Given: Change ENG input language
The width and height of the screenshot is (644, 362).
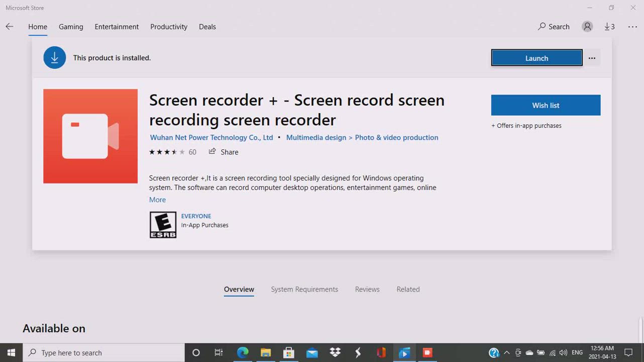Looking at the screenshot, I should point(577,352).
